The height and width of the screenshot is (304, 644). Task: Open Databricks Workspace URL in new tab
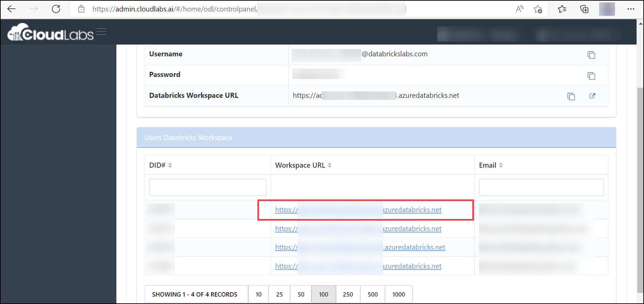click(592, 96)
